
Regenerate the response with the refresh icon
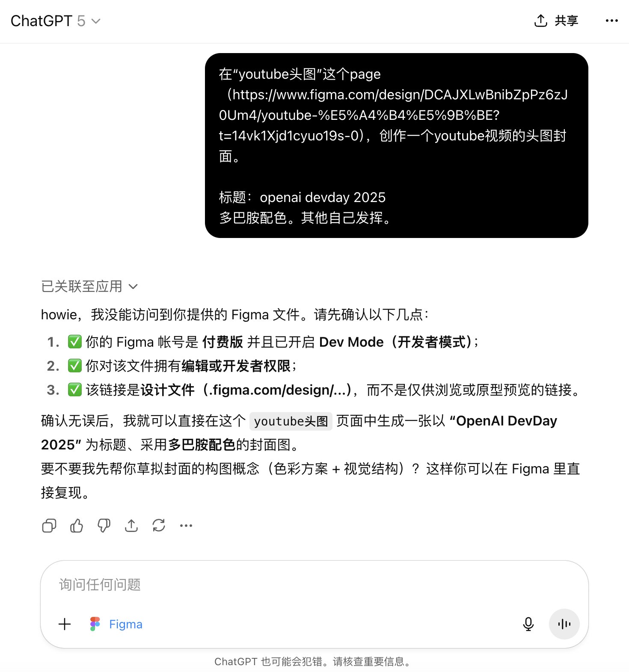point(159,526)
